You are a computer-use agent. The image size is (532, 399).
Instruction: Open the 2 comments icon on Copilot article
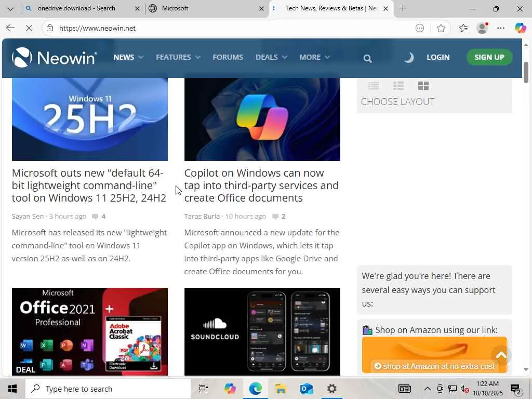pyautogui.click(x=279, y=217)
